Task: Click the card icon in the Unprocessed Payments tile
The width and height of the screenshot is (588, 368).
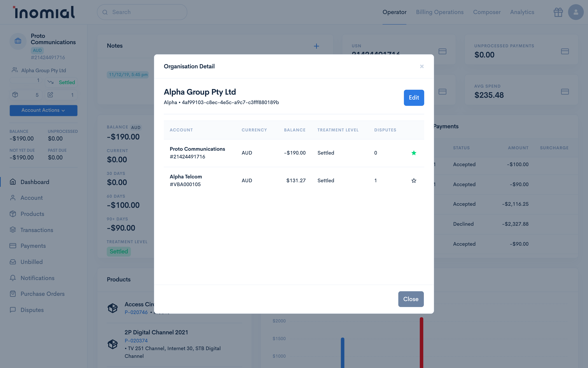Action: [x=565, y=51]
